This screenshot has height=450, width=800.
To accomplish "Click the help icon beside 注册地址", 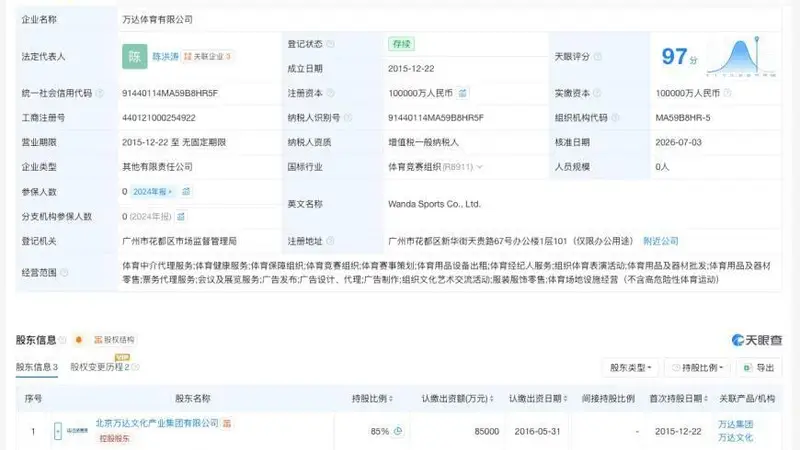I will (x=331, y=241).
